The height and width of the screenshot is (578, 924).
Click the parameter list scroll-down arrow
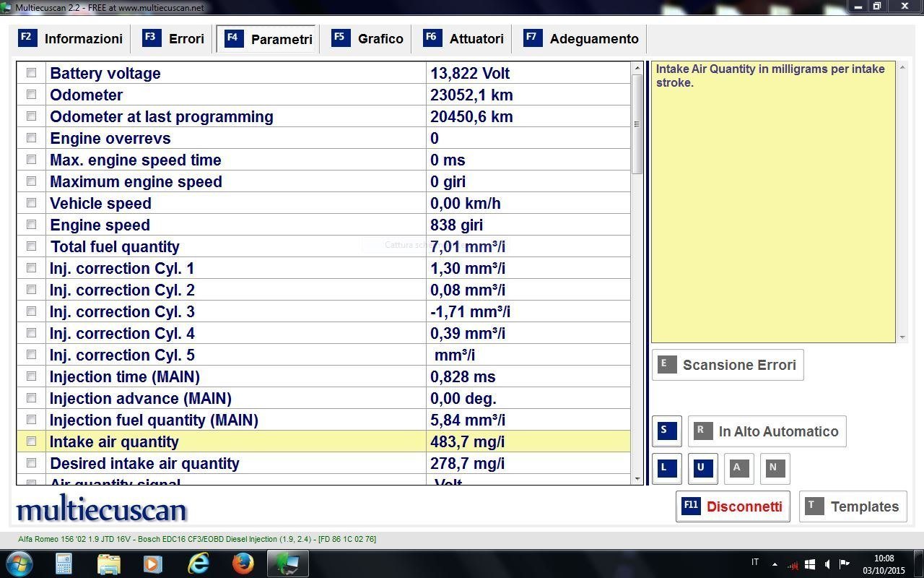pos(637,478)
